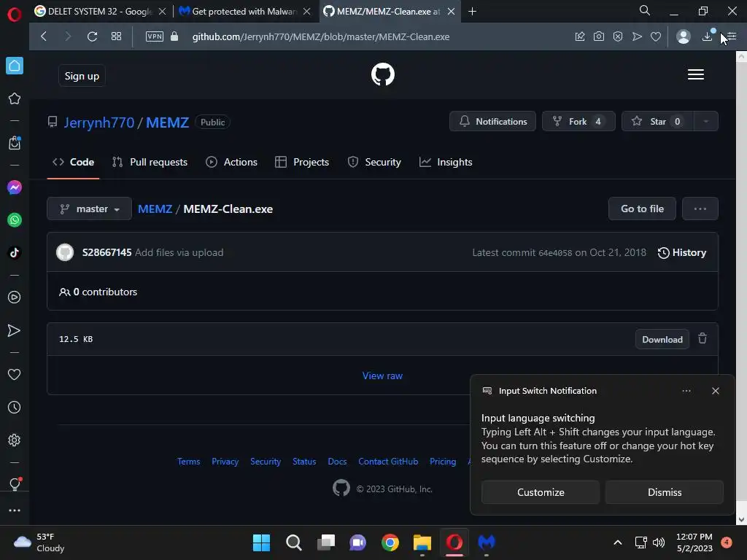Open the Pull requests tab
The height and width of the screenshot is (560, 747).
tap(150, 162)
